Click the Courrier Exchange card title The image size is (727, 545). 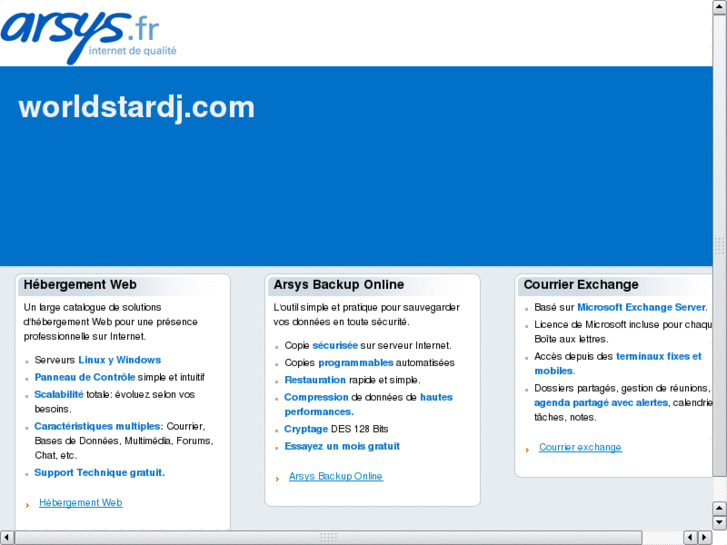581,284
